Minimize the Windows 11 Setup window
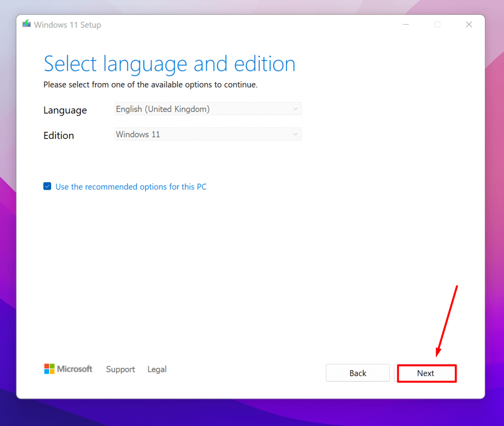This screenshot has height=426, width=504. (406, 24)
